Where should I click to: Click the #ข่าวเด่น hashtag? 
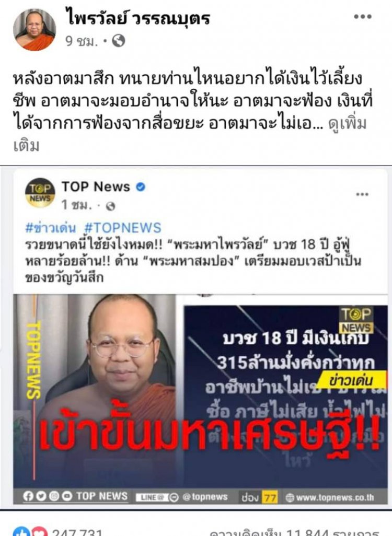point(51,228)
